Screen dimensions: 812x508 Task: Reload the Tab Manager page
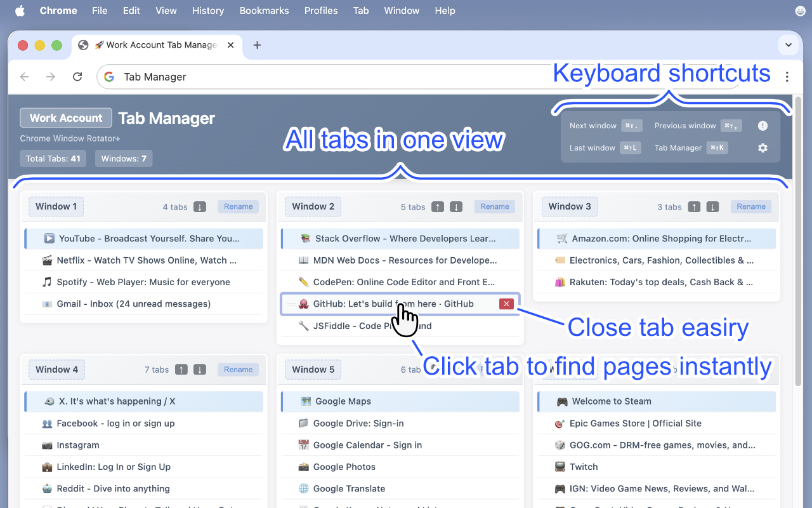pyautogui.click(x=77, y=77)
